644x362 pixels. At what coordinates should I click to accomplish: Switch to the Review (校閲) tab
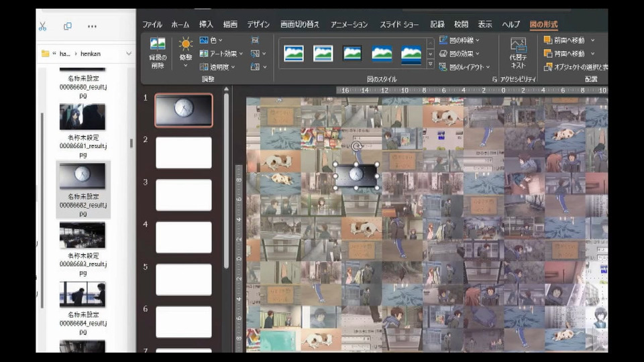461,24
